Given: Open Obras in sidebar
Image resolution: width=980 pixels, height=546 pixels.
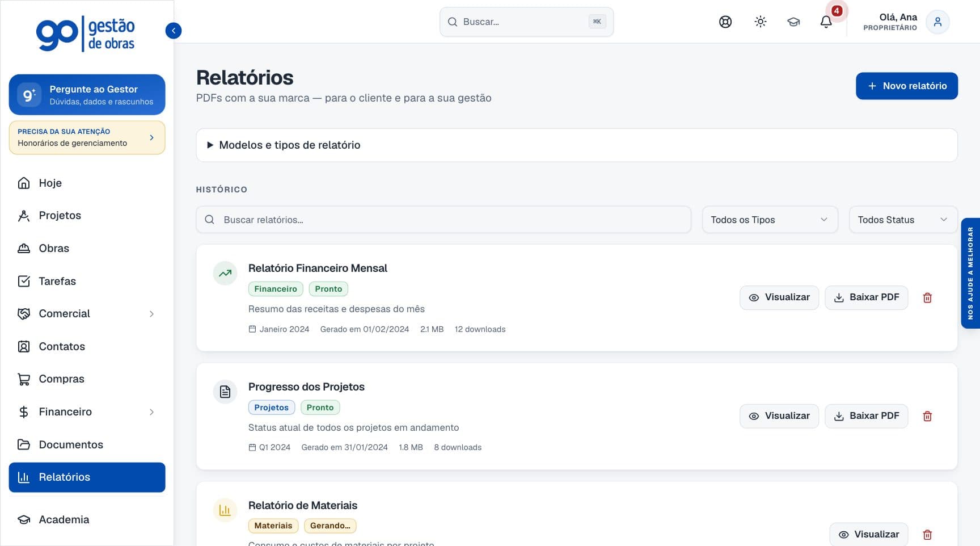Looking at the screenshot, I should pyautogui.click(x=87, y=249).
